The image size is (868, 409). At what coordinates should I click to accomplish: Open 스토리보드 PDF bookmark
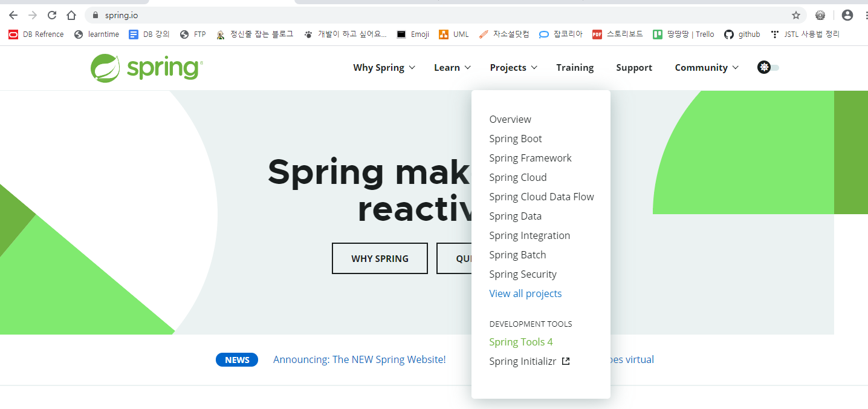(x=617, y=34)
